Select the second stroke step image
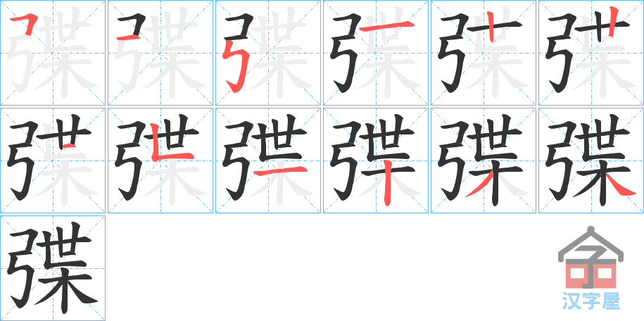Screen dimensions: 644x321 (x=160, y=53)
